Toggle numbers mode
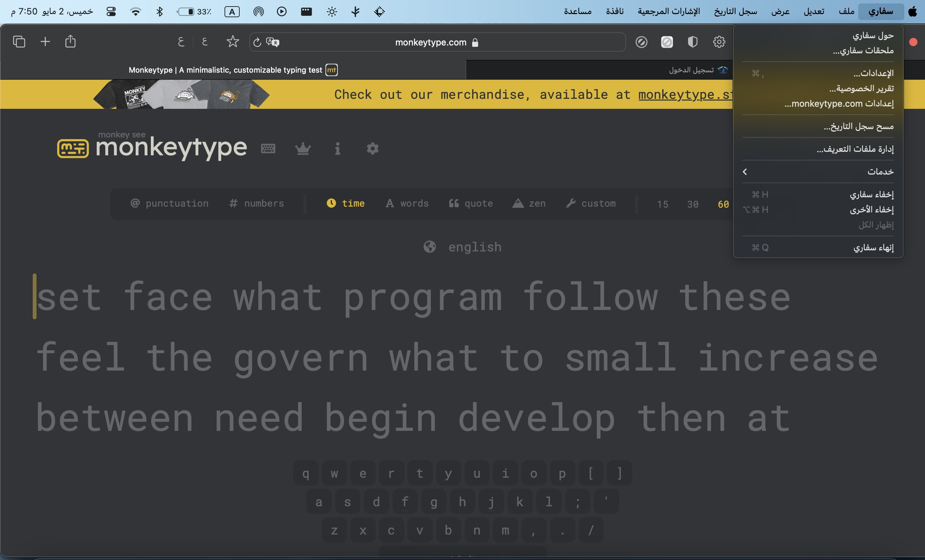Screen dimensions: 925x560 257,204
